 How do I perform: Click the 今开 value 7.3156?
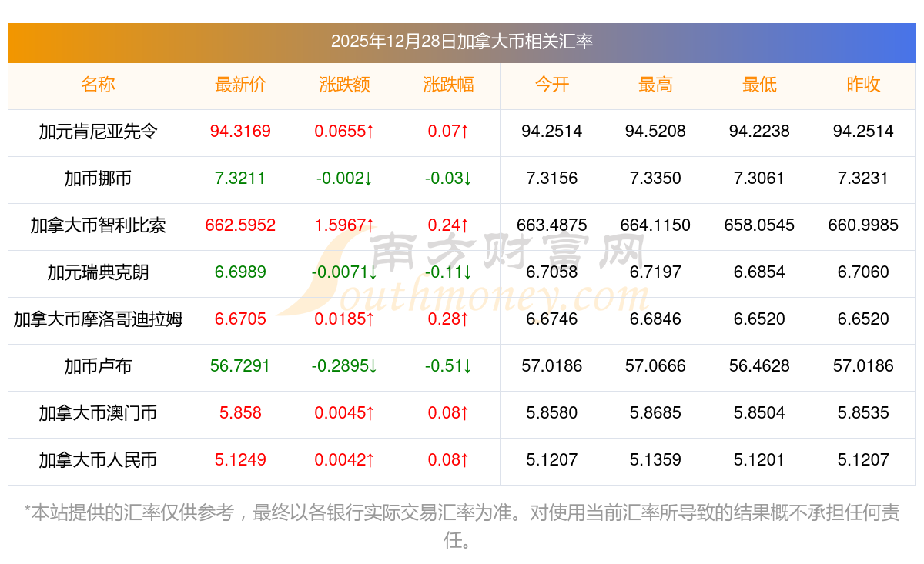(x=552, y=179)
